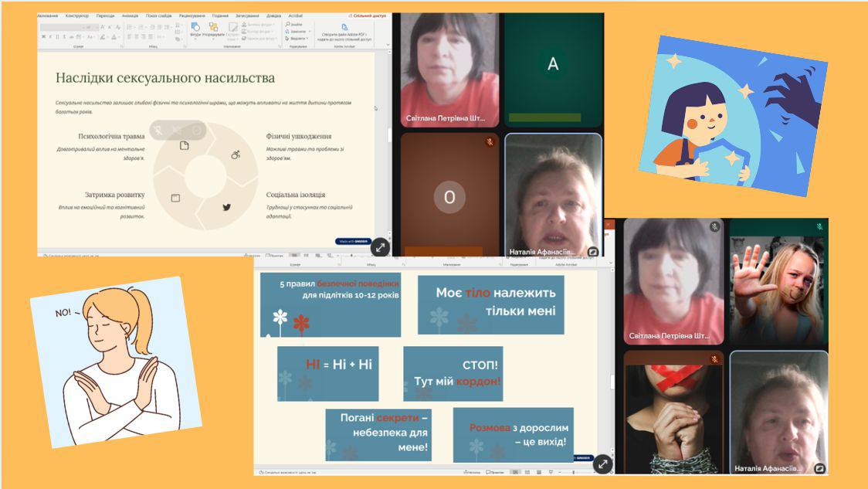Click picture-in-picture icon on Наталія's upper tile
This screenshot has width=868, height=489.
click(x=593, y=252)
